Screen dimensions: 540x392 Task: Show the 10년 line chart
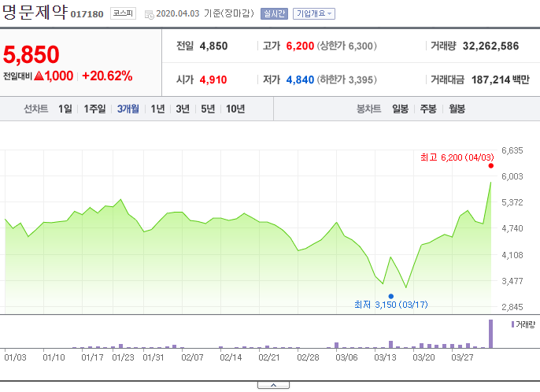pyautogui.click(x=235, y=109)
